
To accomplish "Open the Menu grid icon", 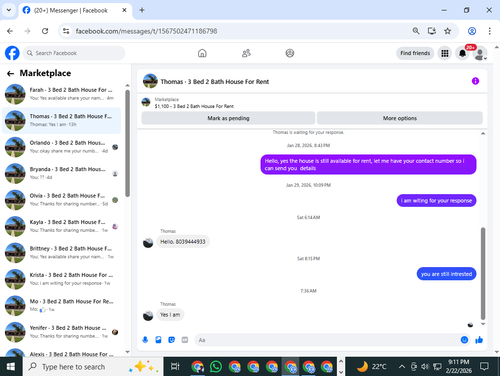I will coord(445,53).
